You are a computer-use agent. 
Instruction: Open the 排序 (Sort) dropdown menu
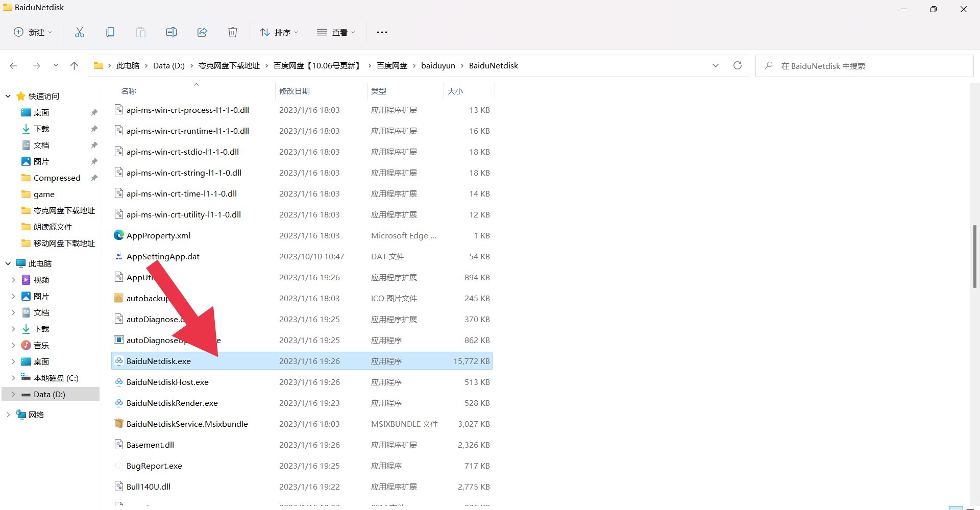click(279, 32)
